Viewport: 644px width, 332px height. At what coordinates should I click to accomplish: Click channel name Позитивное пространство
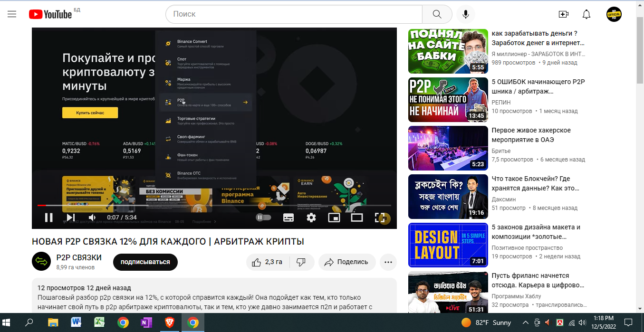click(527, 247)
